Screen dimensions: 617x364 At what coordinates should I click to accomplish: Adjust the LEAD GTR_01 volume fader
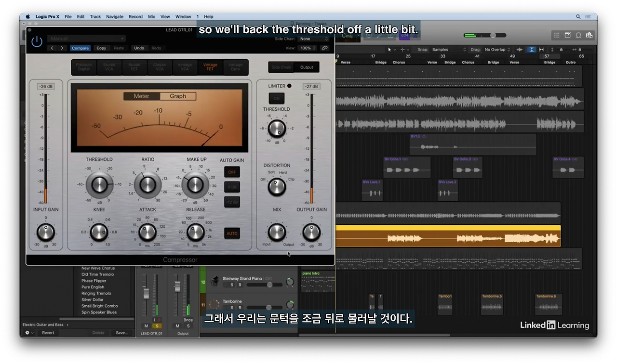146,293
